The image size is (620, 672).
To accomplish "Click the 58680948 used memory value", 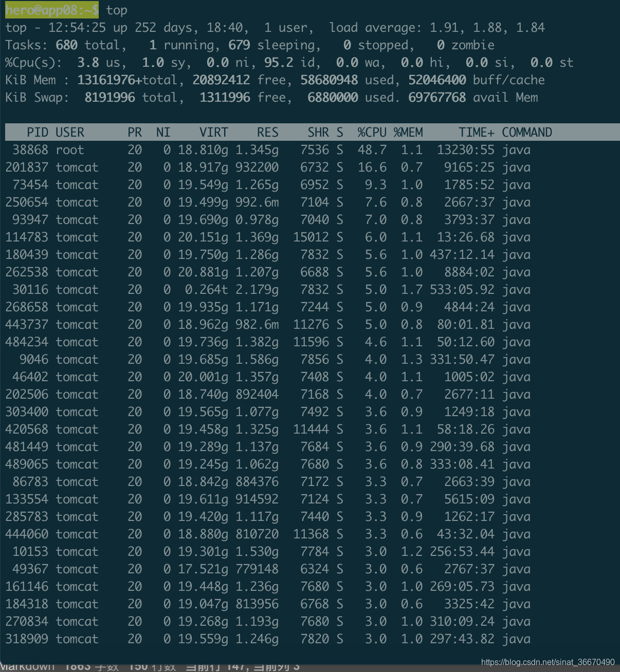I will [329, 80].
